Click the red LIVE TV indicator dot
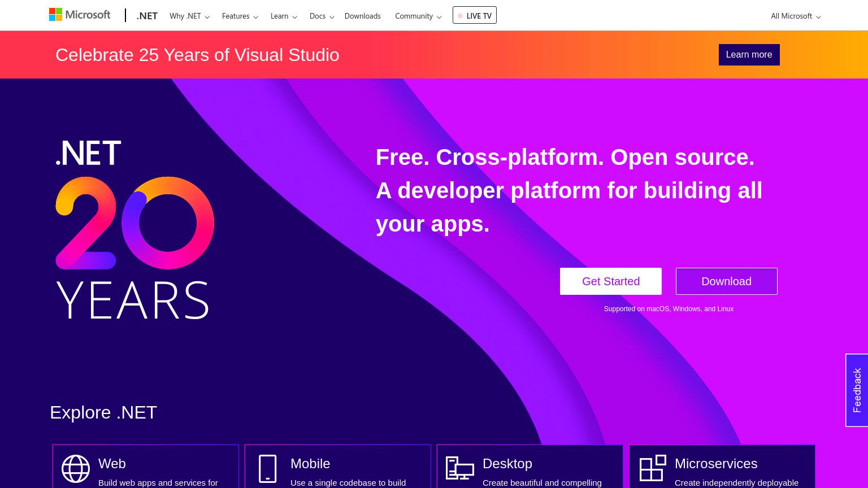The height and width of the screenshot is (488, 868). point(460,16)
